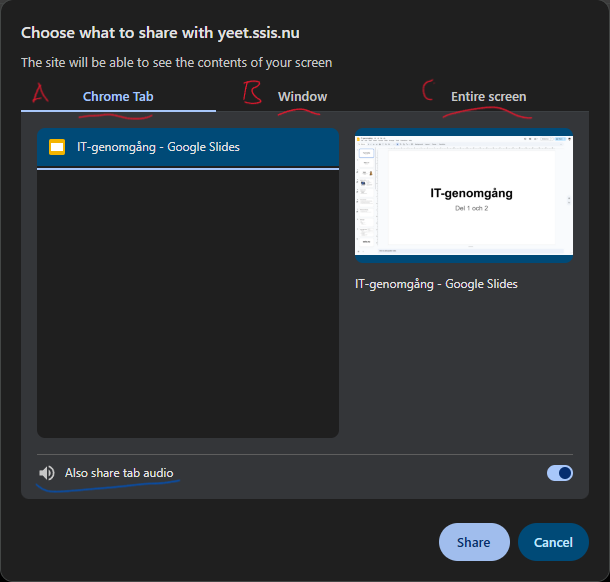610x582 pixels.
Task: Click the Cancel button
Action: 553,542
